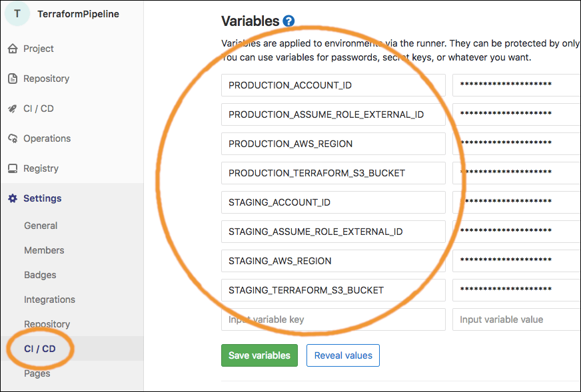Select the PRODUCTION_ACCOUNT_ID key field
Viewport: 581px width, 392px height.
click(x=333, y=85)
